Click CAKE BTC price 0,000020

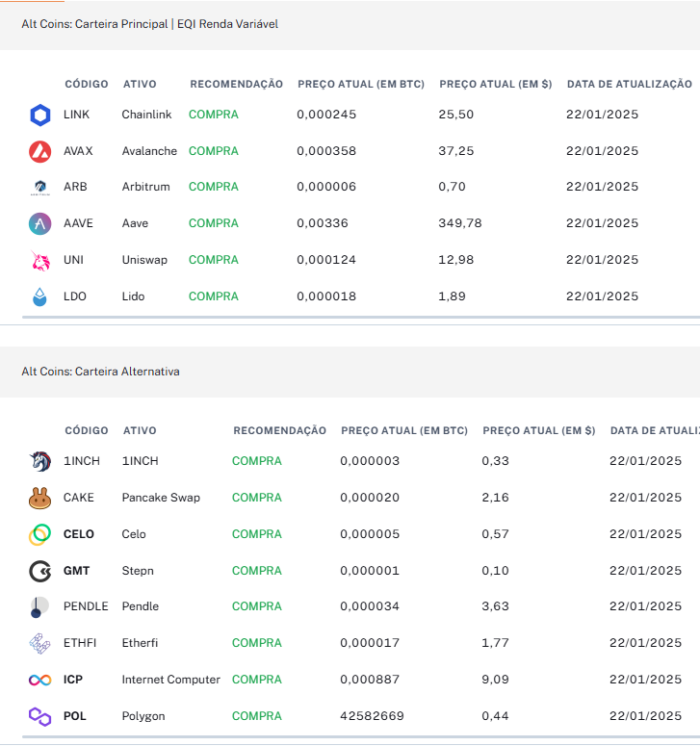coord(370,498)
